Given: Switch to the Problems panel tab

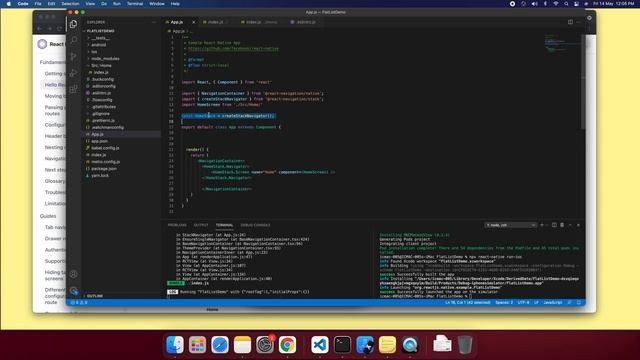Looking at the screenshot, I should tap(177, 225).
